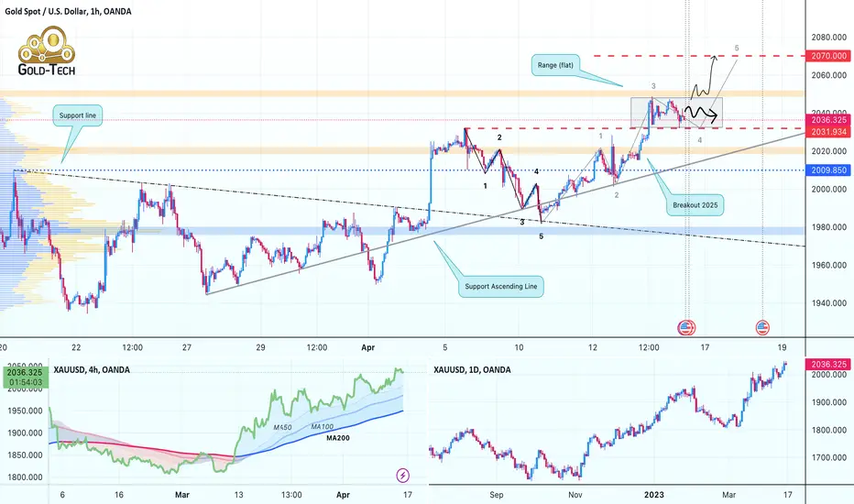Select the gray Range rectangle near 2040
This screenshot has width=854, height=504.
pyautogui.click(x=676, y=113)
